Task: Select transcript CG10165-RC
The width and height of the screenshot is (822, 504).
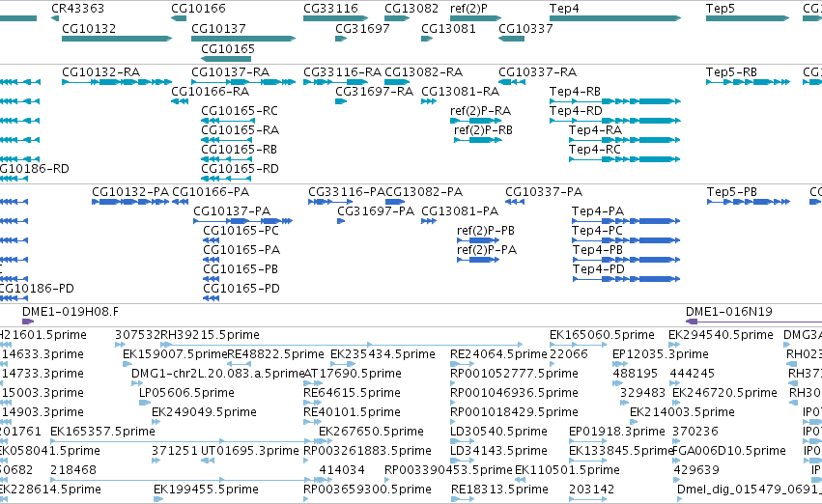Action: pyautogui.click(x=226, y=121)
